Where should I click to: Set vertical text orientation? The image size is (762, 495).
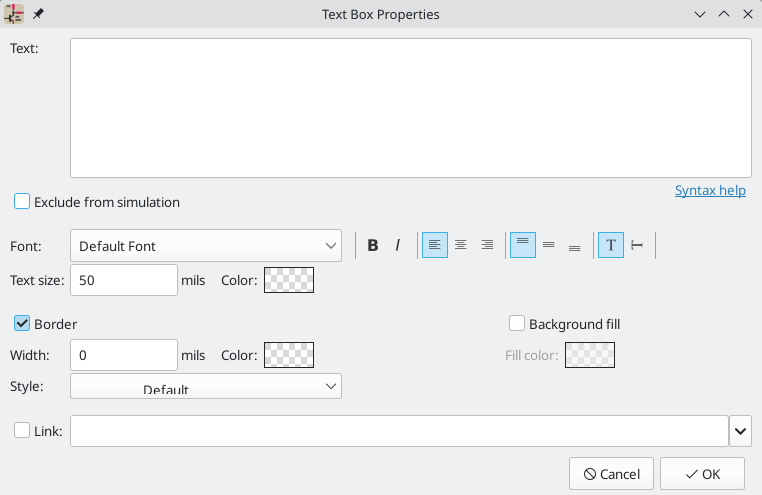pyautogui.click(x=637, y=245)
